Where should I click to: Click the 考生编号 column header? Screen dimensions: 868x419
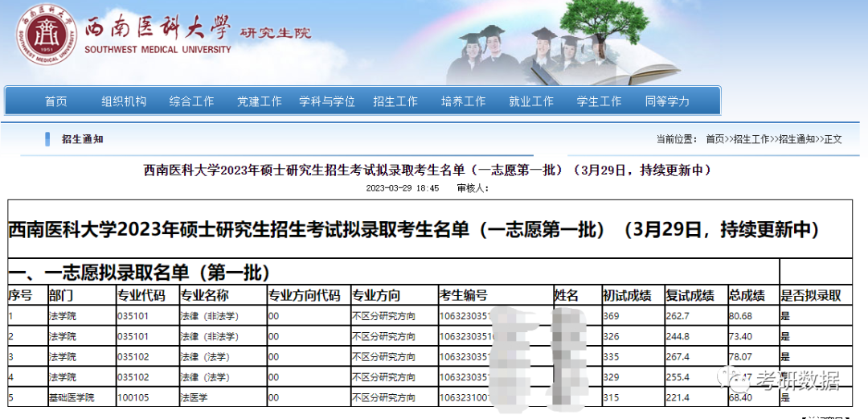pos(464,295)
